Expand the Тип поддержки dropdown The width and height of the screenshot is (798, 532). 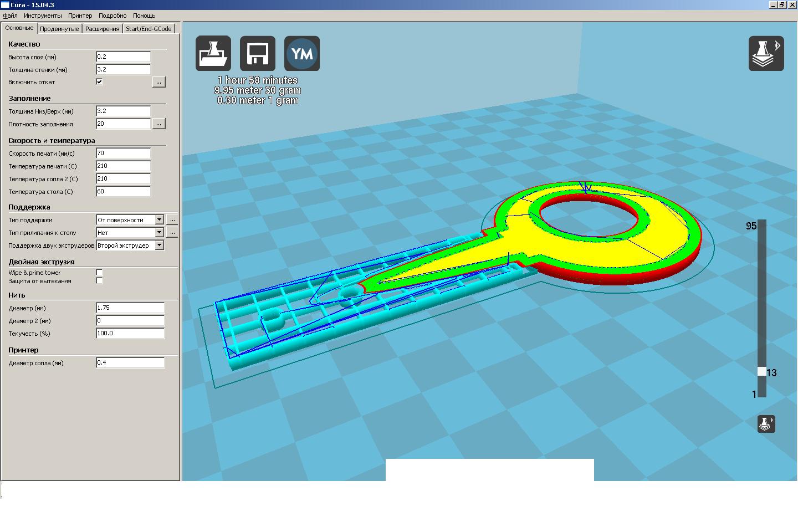coord(159,220)
